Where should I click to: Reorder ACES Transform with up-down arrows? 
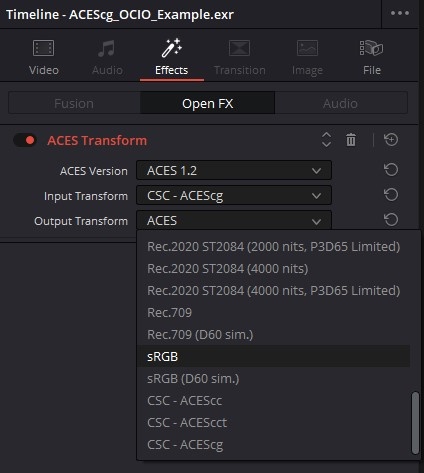pos(326,140)
